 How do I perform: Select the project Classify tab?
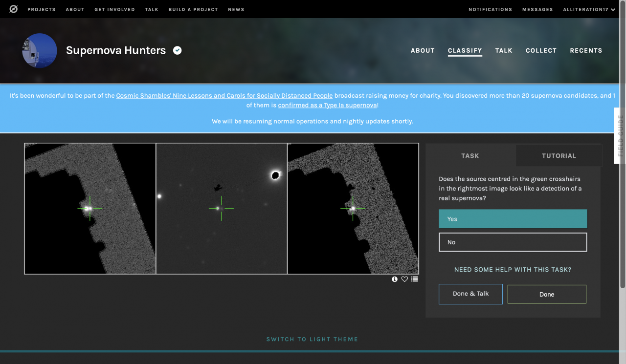pos(465,50)
